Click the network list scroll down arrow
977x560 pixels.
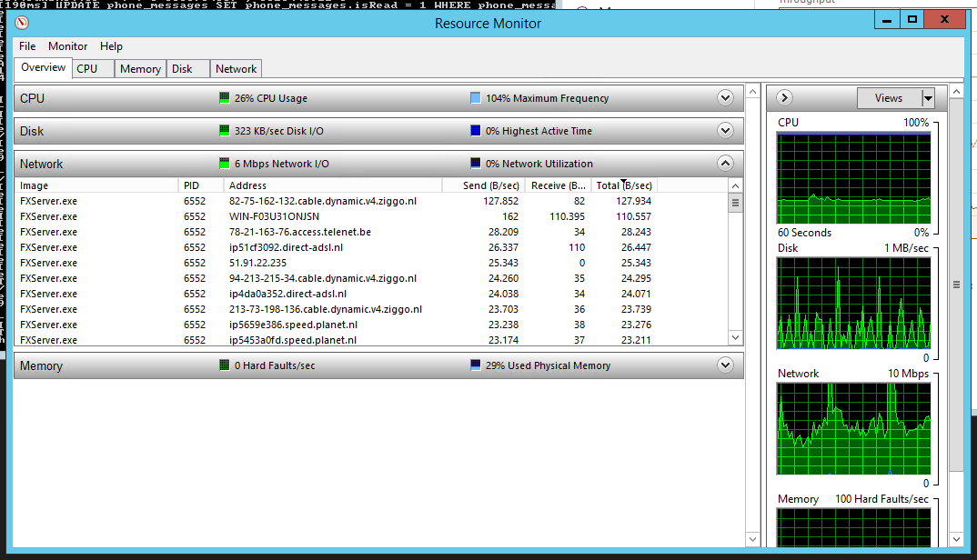coord(736,337)
